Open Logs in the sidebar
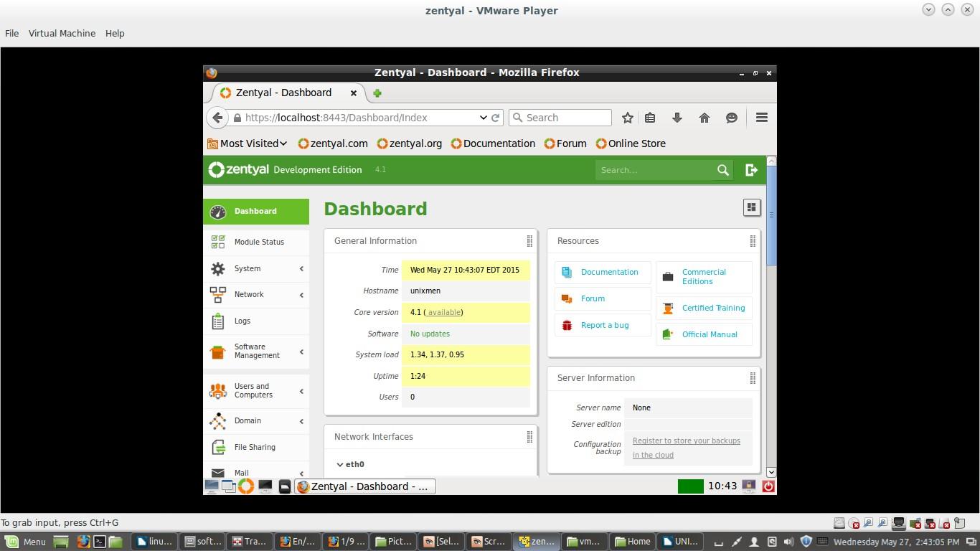This screenshot has width=980, height=551. tap(256, 321)
